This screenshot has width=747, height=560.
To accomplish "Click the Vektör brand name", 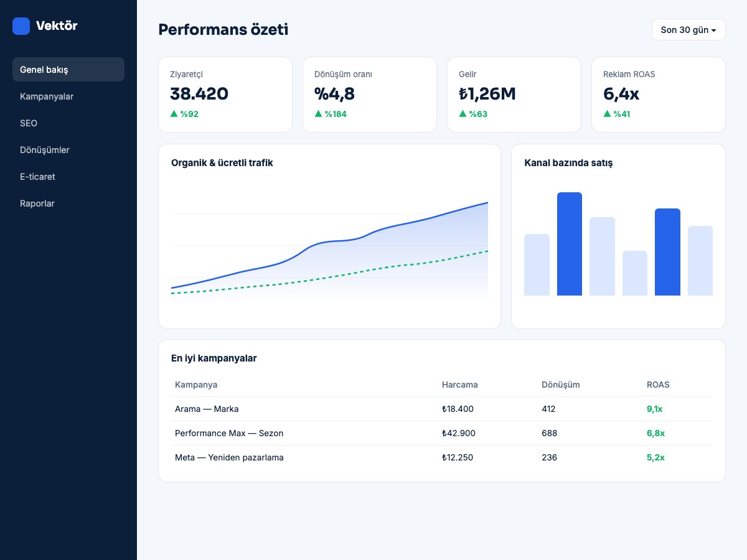I will pos(57,26).
